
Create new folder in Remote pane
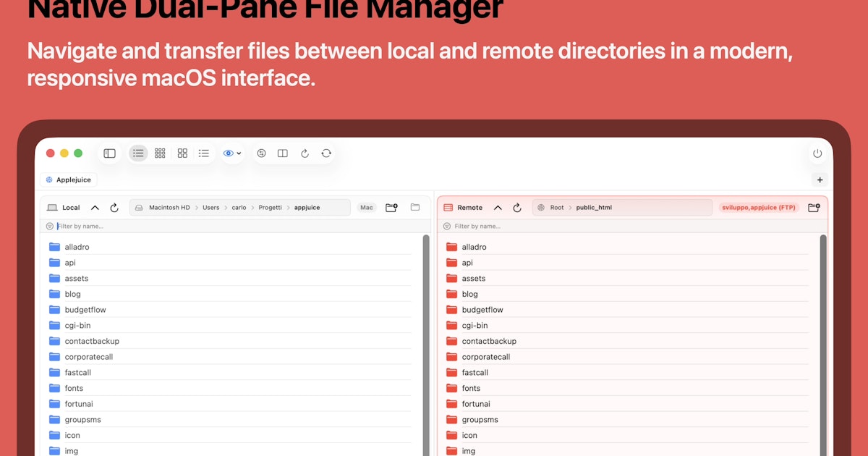814,208
